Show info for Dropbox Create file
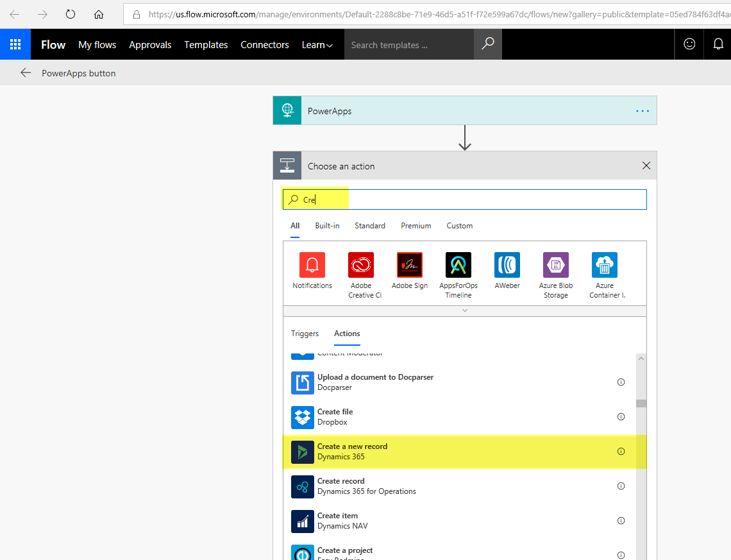Viewport: 731px width, 560px height. 621,417
